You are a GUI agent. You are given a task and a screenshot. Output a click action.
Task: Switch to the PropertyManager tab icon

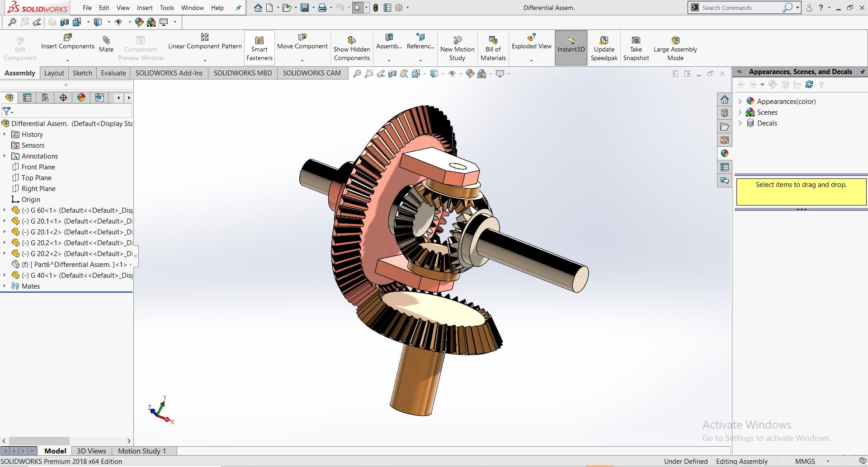click(x=27, y=98)
